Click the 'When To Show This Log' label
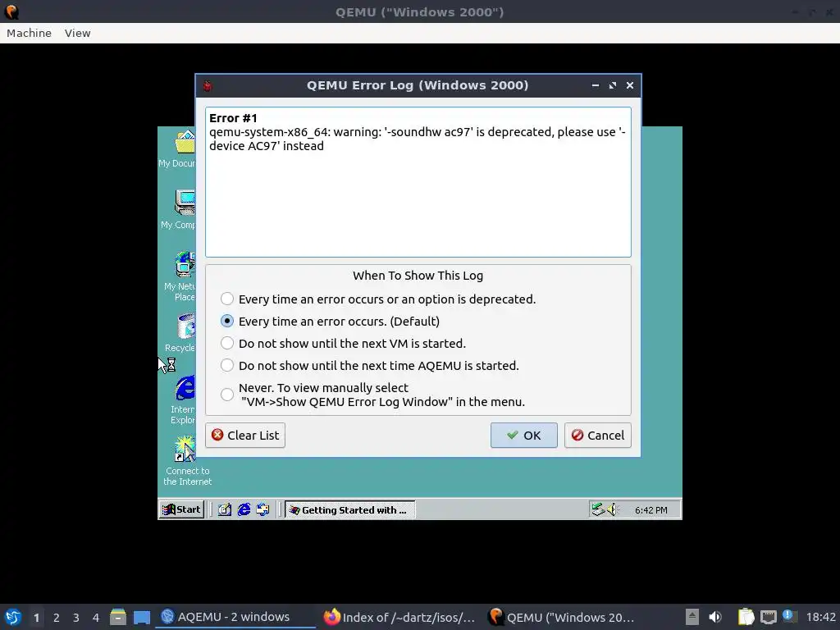Screen dimensions: 840x630 tap(418, 276)
